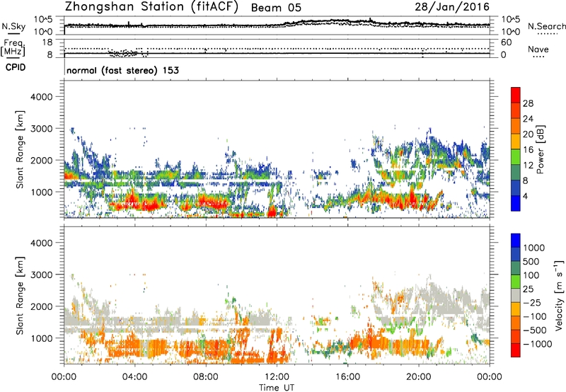This screenshot has height=392, width=566.
Task: Click the 'N.Sky' legend label
Action: coord(13,26)
